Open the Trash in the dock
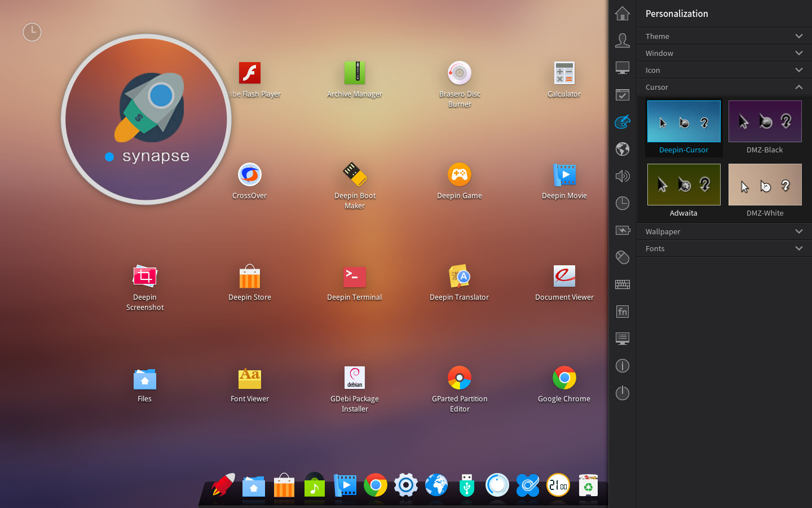This screenshot has width=812, height=508. 589,485
